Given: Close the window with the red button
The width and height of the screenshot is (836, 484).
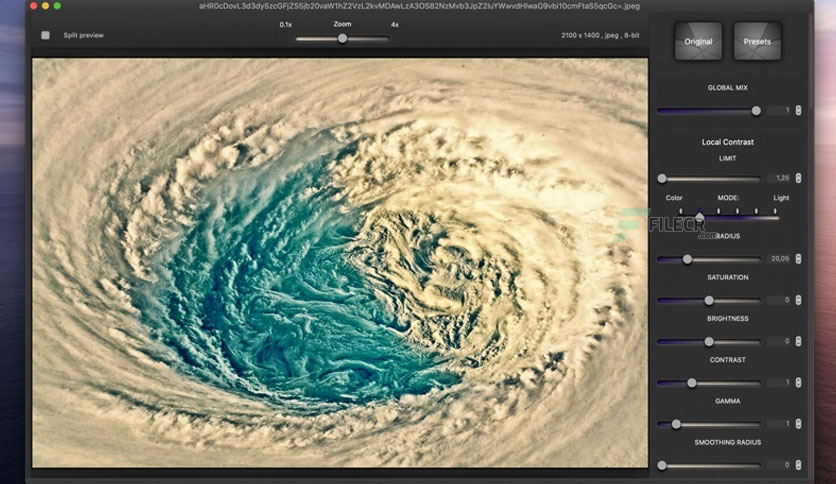Looking at the screenshot, I should 34,6.
